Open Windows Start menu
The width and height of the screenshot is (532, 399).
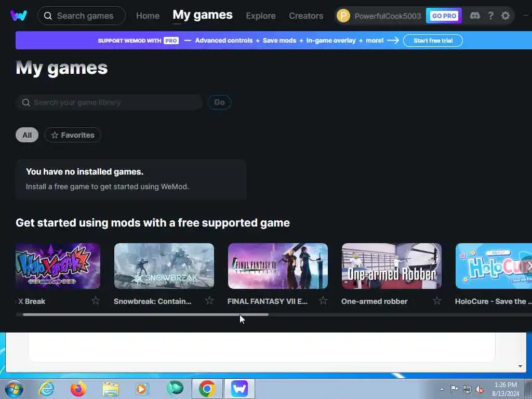(x=14, y=389)
